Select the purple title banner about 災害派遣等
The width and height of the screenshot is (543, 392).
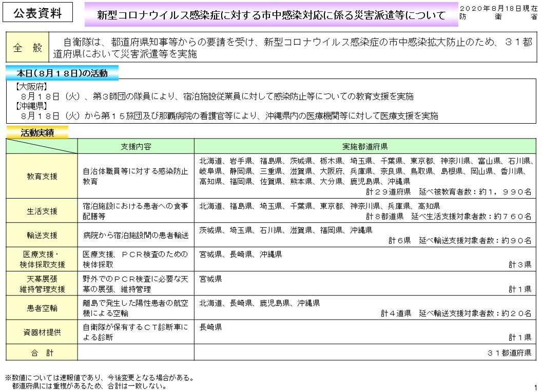[x=271, y=14]
